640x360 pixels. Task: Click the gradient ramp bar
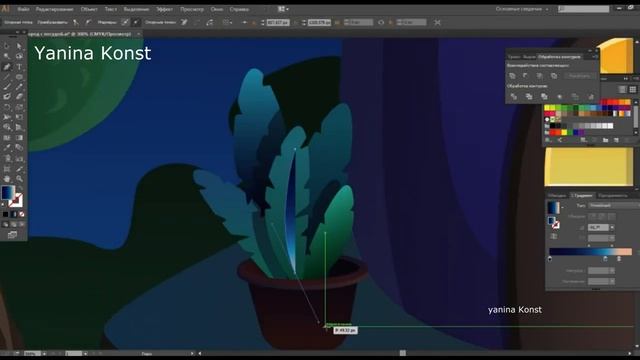tap(590, 252)
